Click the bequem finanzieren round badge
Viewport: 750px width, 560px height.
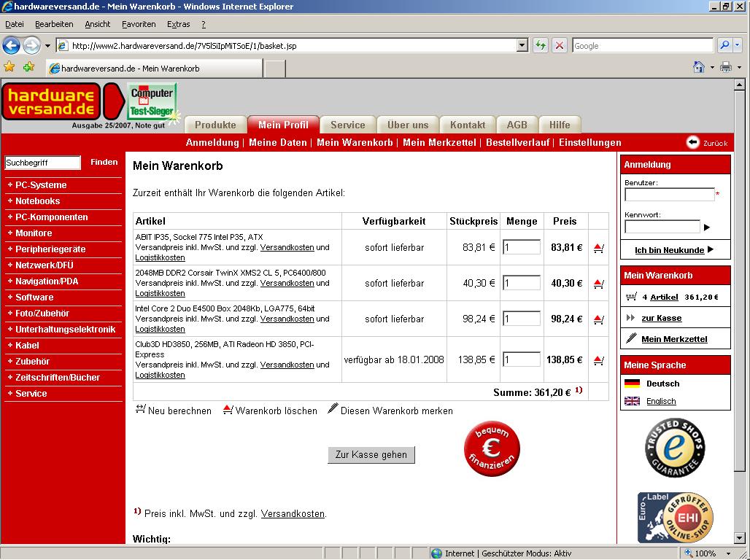[492, 448]
